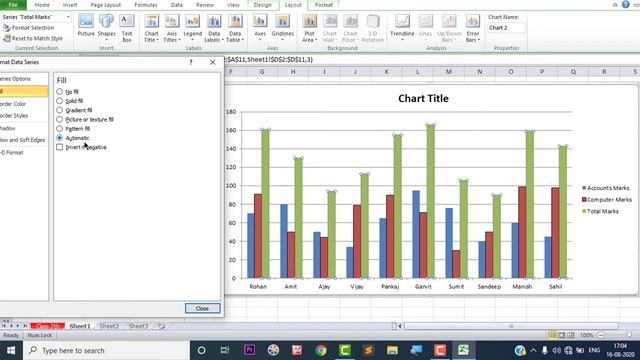Select Shadow in the dialog sidebar
Image resolution: width=640 pixels, height=360 pixels.
coord(23,128)
